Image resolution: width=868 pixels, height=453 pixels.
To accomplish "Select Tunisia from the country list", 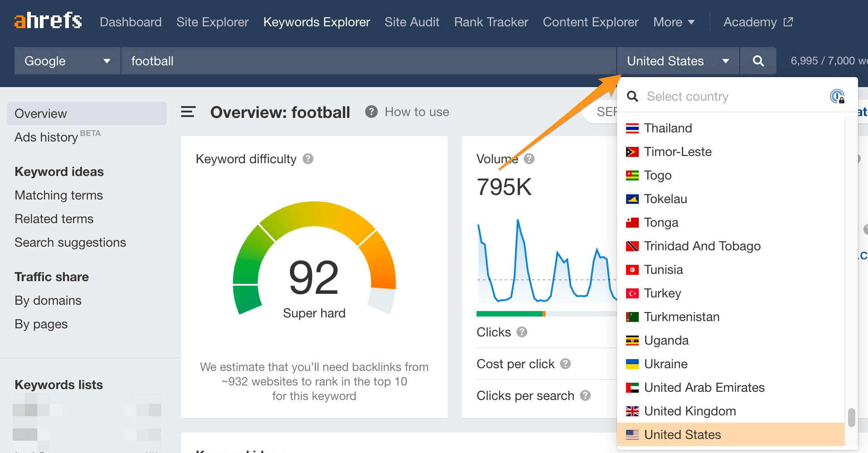I will [731, 270].
